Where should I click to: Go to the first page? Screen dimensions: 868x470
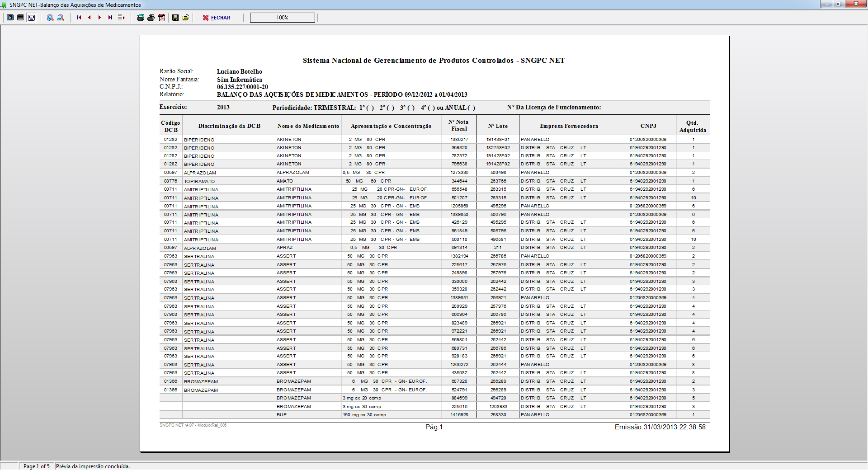(79, 18)
